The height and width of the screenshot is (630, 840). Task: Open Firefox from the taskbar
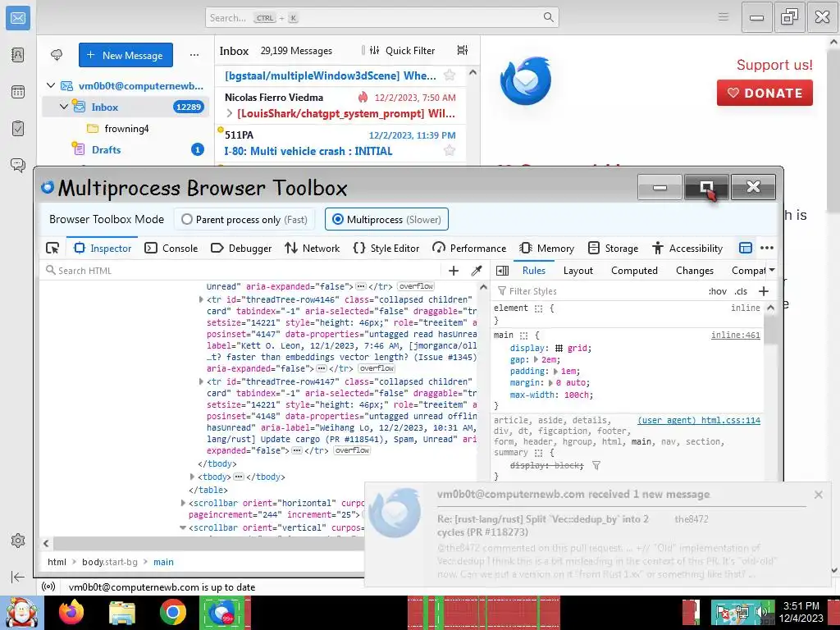[x=71, y=612]
